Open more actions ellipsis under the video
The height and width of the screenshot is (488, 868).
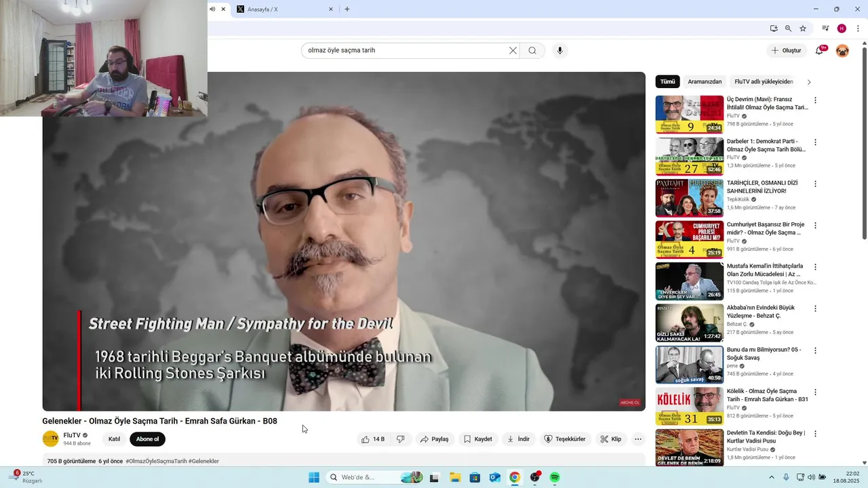(x=638, y=439)
